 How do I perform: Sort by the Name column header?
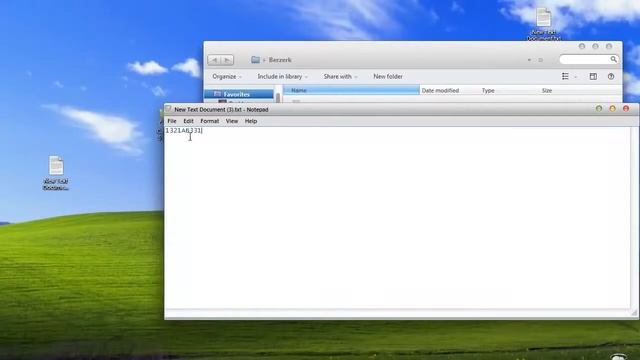[351, 90]
